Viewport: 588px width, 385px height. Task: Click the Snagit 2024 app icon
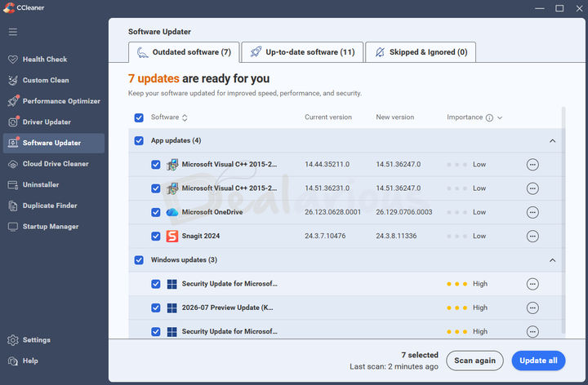[172, 237]
